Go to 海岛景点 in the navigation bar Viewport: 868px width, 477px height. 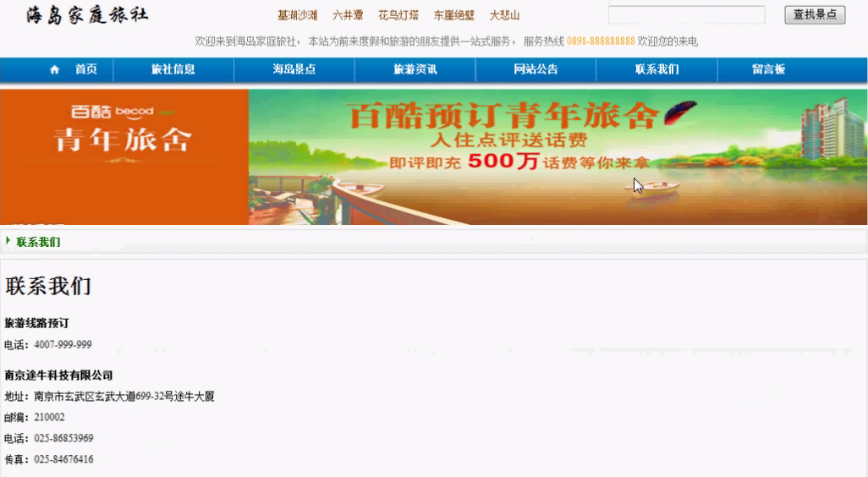pyautogui.click(x=294, y=69)
